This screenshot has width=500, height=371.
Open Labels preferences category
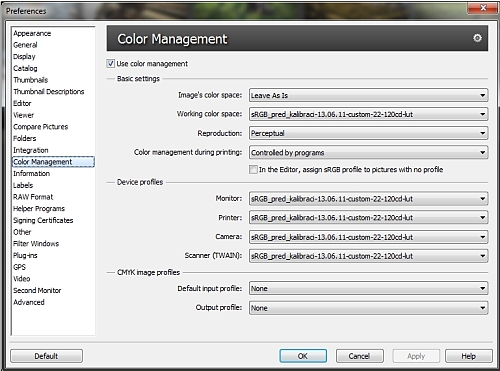click(x=23, y=185)
